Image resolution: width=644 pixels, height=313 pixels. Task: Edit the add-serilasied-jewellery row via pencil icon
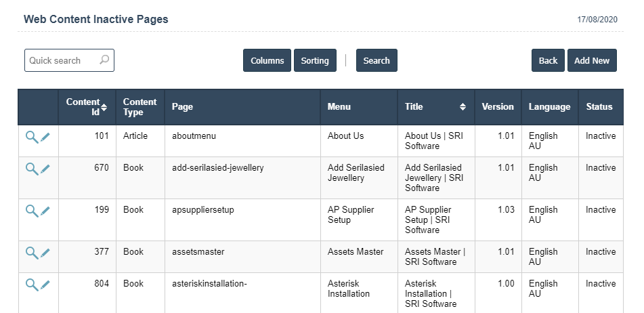[x=45, y=169]
